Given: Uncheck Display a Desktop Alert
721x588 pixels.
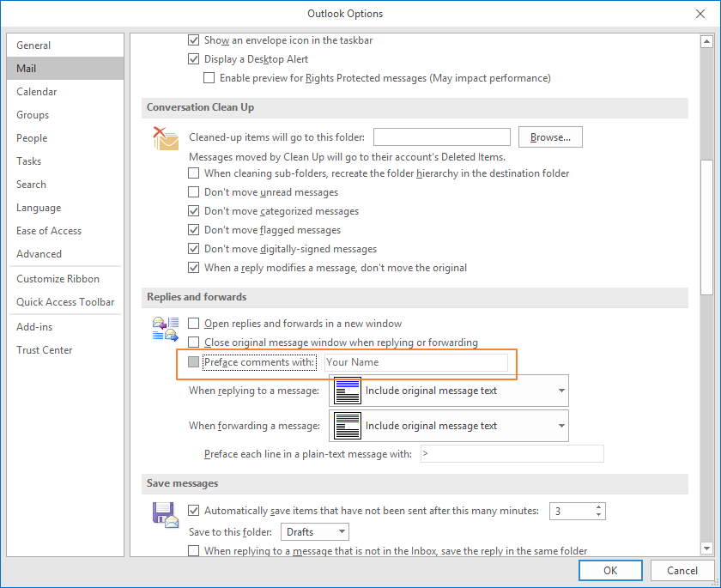Looking at the screenshot, I should coord(194,59).
